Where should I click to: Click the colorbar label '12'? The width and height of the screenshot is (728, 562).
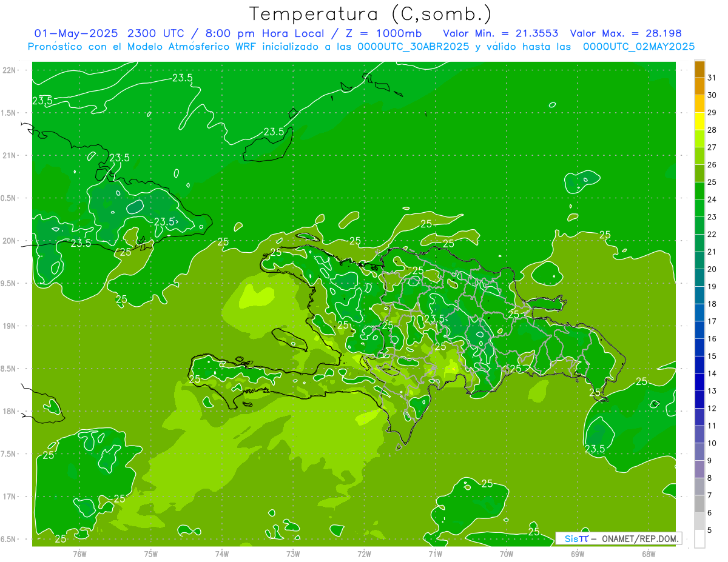coord(712,409)
